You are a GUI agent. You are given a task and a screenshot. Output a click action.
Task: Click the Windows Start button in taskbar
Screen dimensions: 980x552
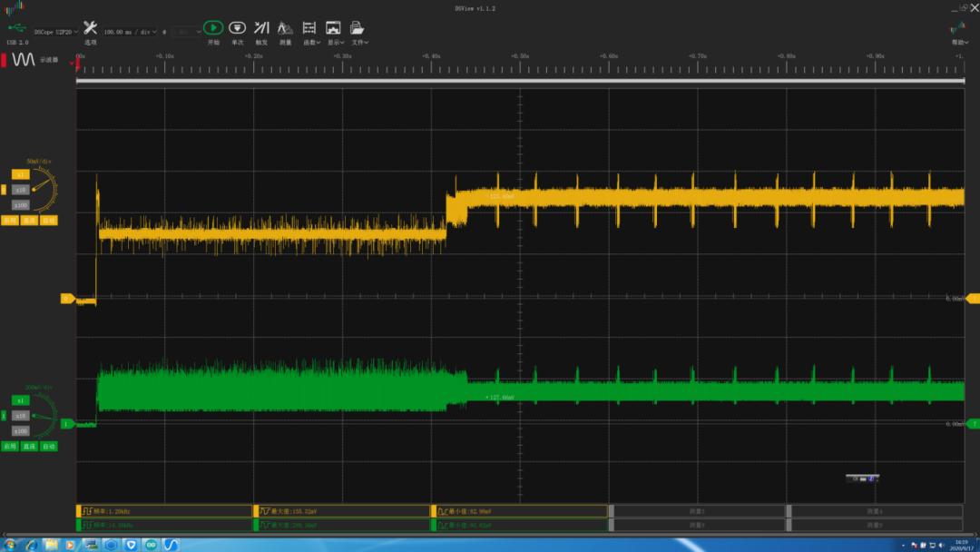coord(10,545)
